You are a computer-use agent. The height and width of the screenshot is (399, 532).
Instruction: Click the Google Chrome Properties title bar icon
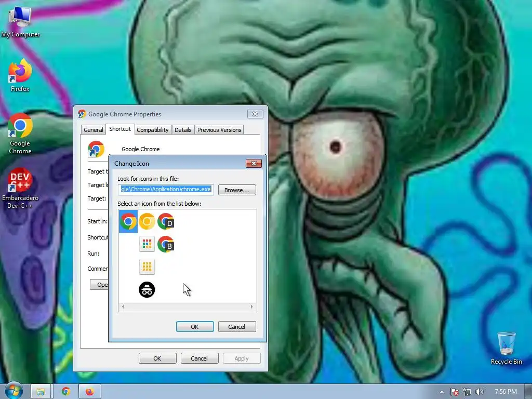click(x=82, y=114)
